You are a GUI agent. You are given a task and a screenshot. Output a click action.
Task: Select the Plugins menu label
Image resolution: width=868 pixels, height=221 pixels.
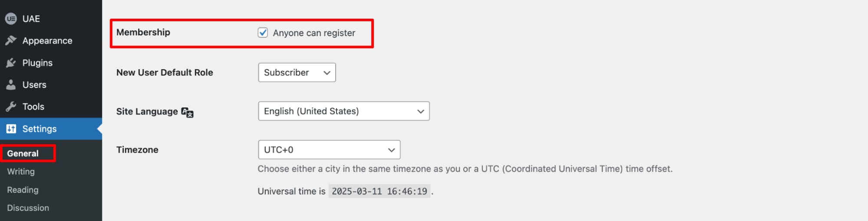[37, 63]
